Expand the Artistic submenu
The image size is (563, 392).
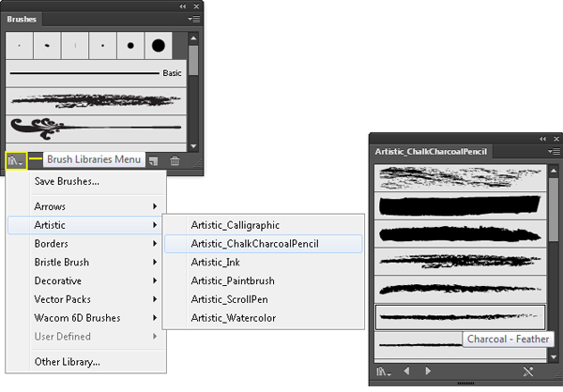coord(86,225)
